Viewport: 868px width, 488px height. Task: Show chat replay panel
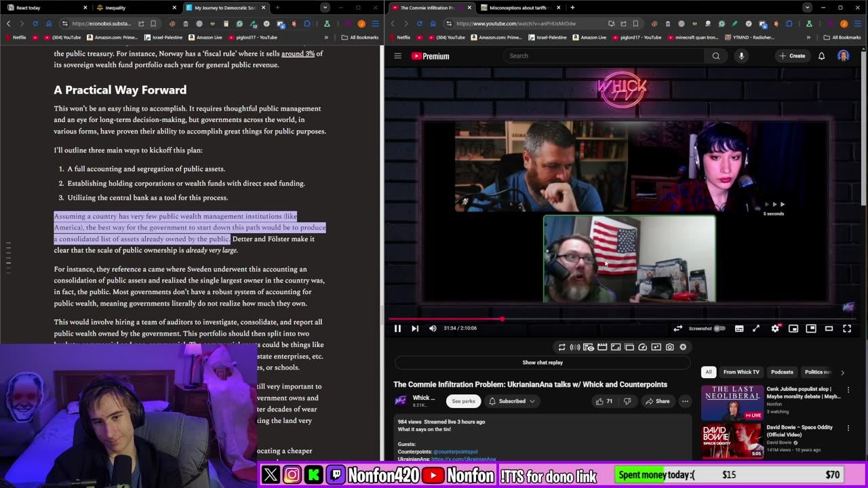tap(542, 363)
